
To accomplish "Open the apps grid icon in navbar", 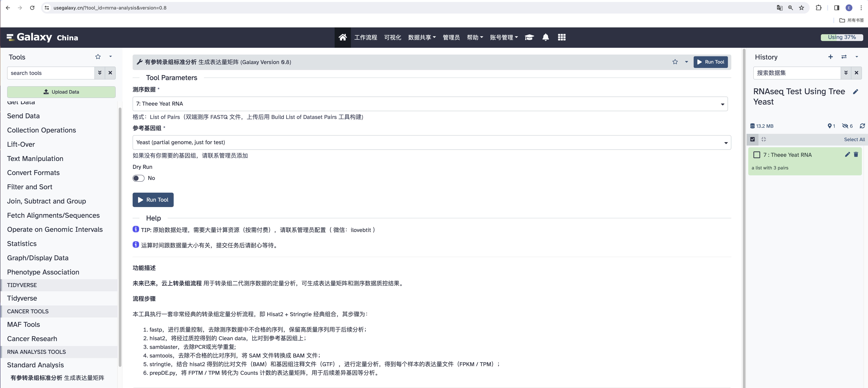I will tap(562, 37).
